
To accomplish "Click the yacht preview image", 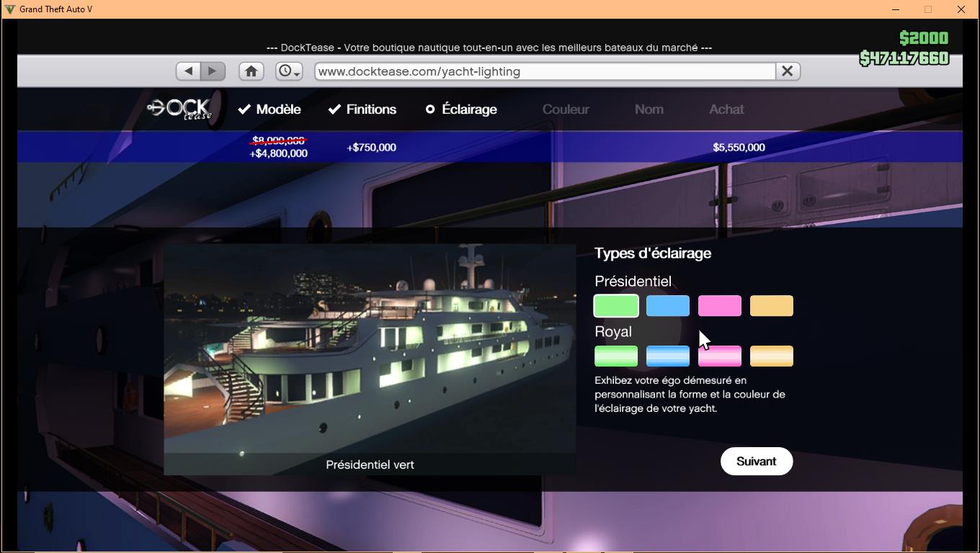I will [370, 349].
